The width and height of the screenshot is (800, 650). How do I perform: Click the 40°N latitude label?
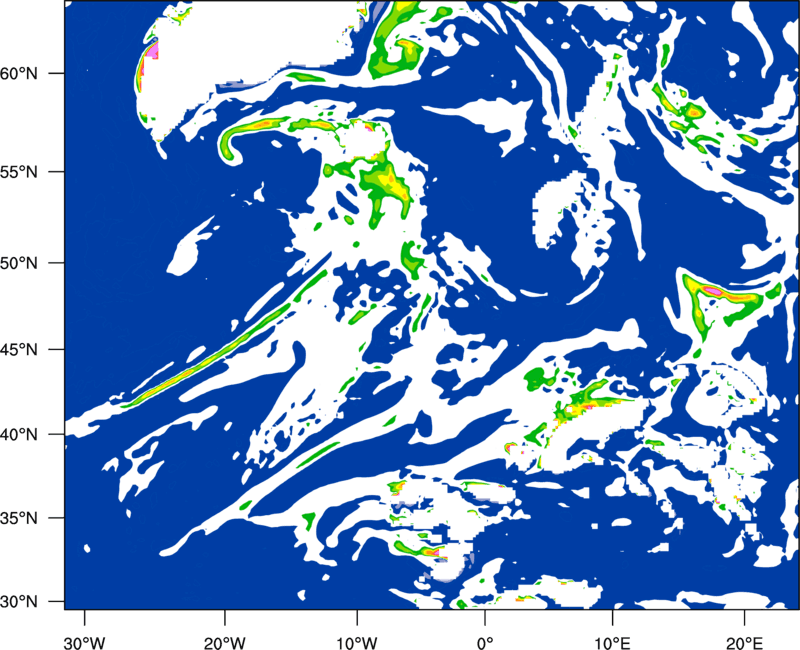pos(18,435)
